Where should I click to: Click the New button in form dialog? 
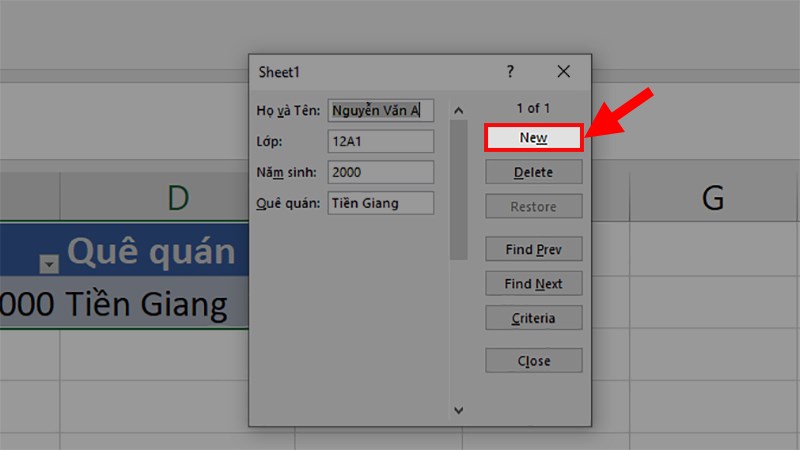(533, 137)
